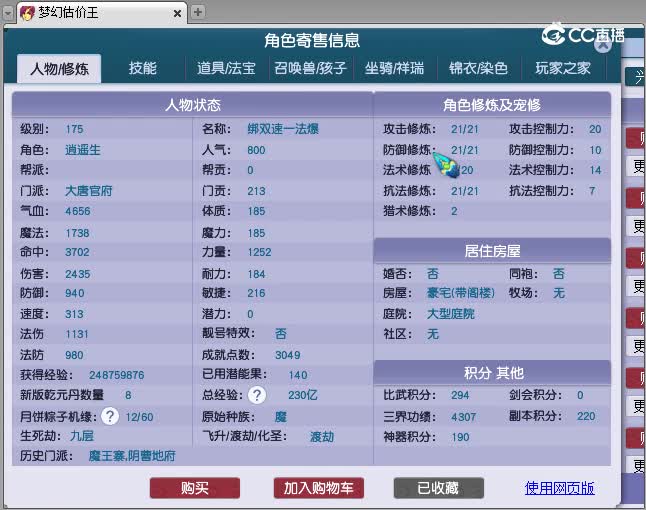Click the 月饼粽子机缘 value 12/60
This screenshot has height=510, width=646.
point(139,417)
